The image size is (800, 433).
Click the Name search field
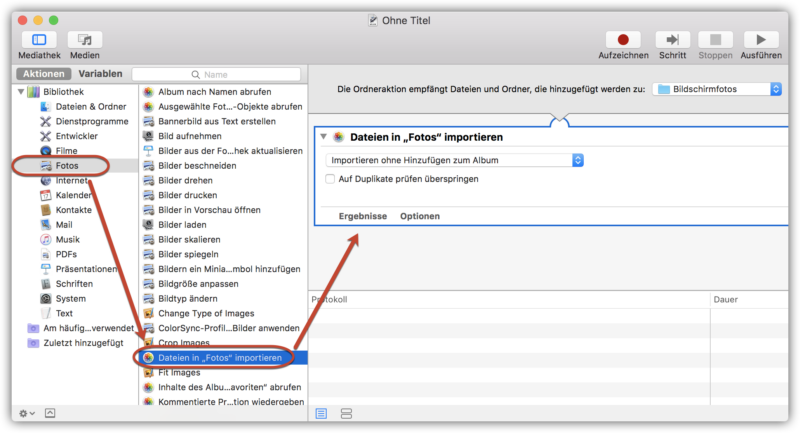point(216,74)
